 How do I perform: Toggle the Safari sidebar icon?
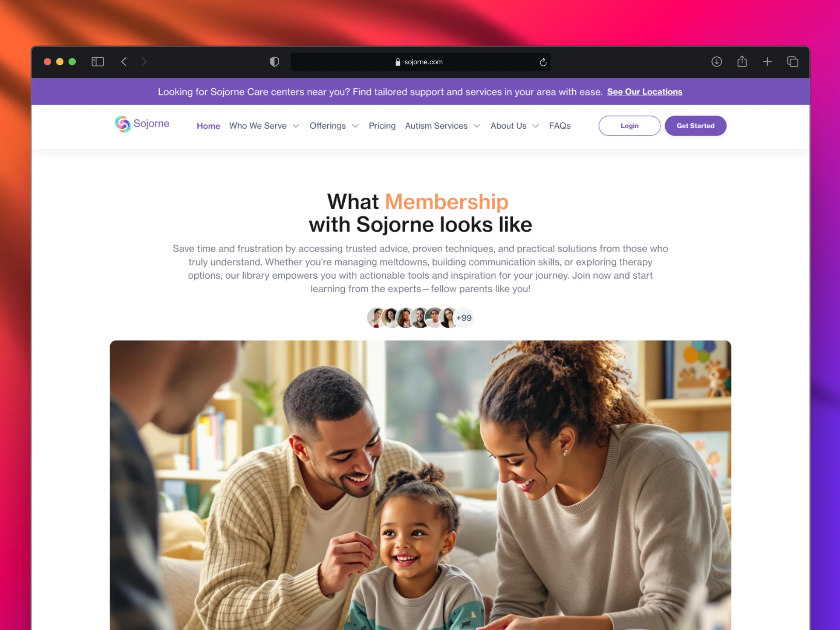[x=98, y=62]
